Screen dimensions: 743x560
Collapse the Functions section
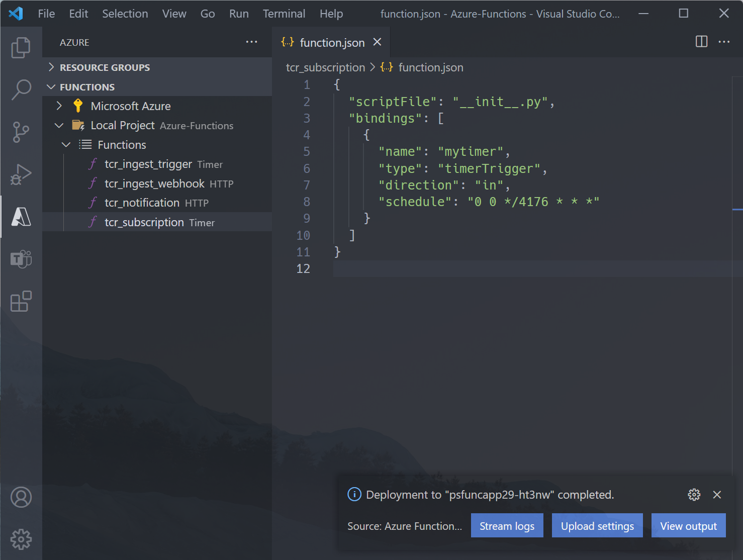[x=157, y=87]
